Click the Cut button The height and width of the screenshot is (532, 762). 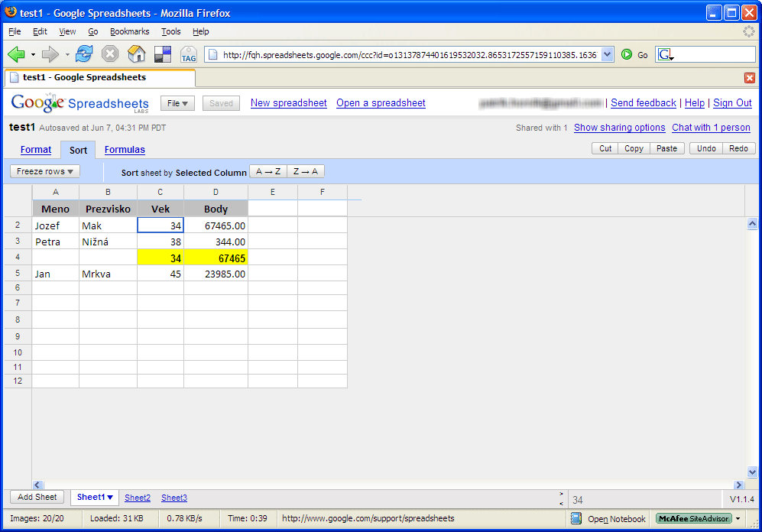605,148
